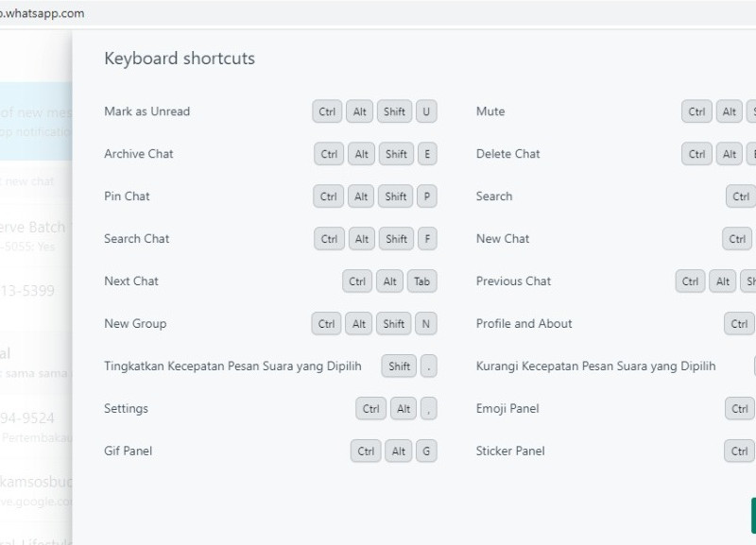Click the U key badge for Mark as Unread
This screenshot has height=545, width=756.
pos(426,111)
